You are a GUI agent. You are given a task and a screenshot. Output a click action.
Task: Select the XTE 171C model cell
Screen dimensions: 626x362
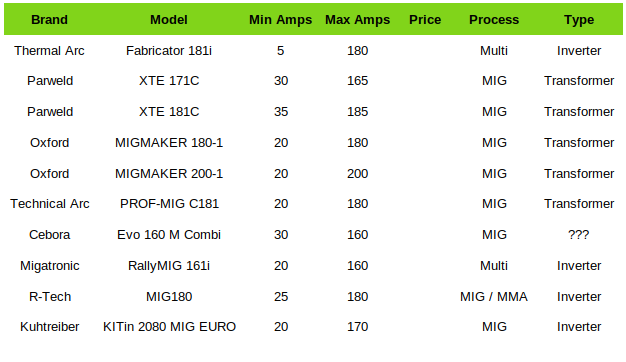[168, 81]
